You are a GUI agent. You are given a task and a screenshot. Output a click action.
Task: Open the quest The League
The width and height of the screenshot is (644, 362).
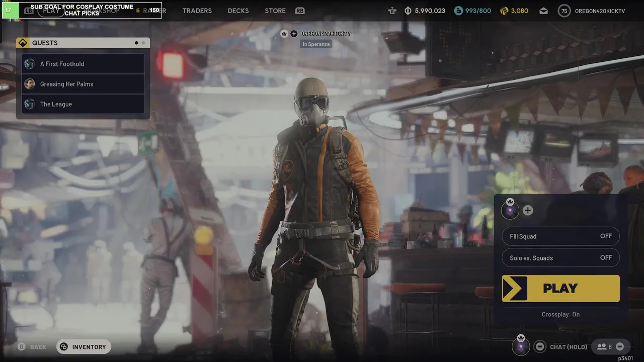pyautogui.click(x=84, y=104)
